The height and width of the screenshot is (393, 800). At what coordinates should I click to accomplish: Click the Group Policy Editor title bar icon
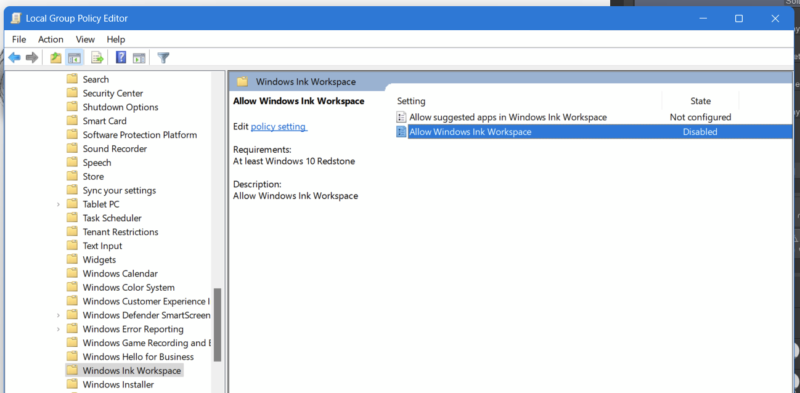[16, 18]
